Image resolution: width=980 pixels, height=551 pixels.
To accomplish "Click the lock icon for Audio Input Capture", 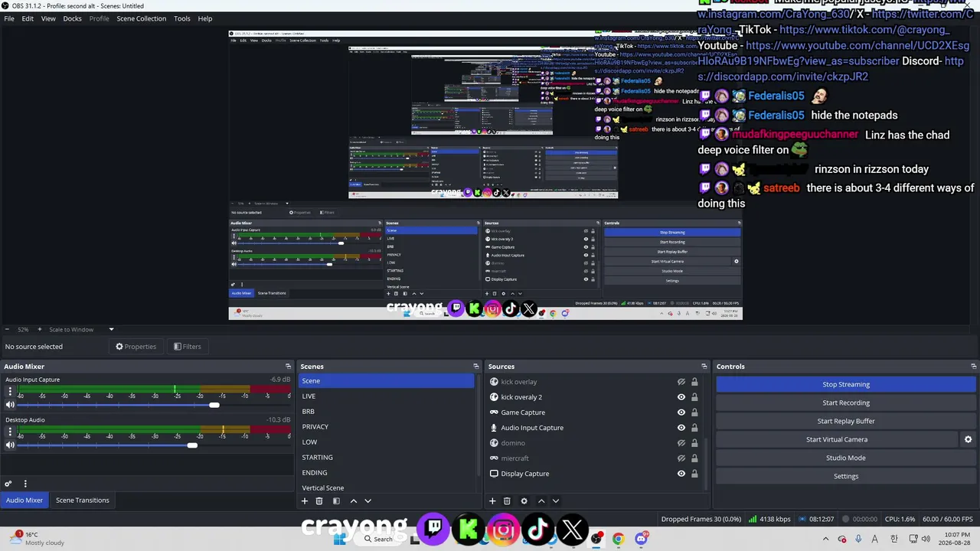I will pos(694,428).
